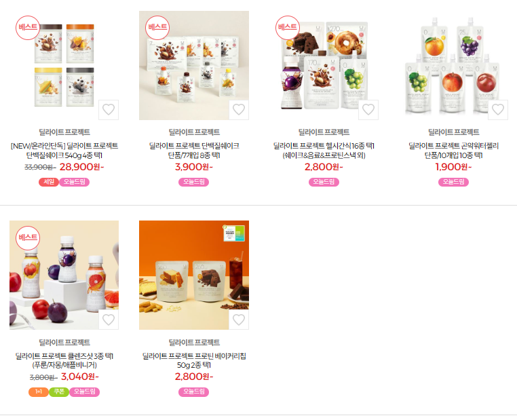Open konjac water jelly product image
The image size is (517, 420).
click(x=453, y=65)
